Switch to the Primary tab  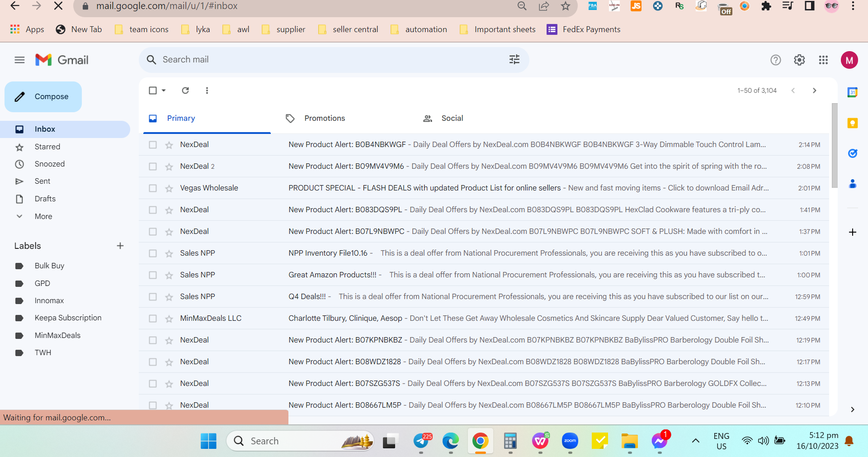[x=207, y=118]
